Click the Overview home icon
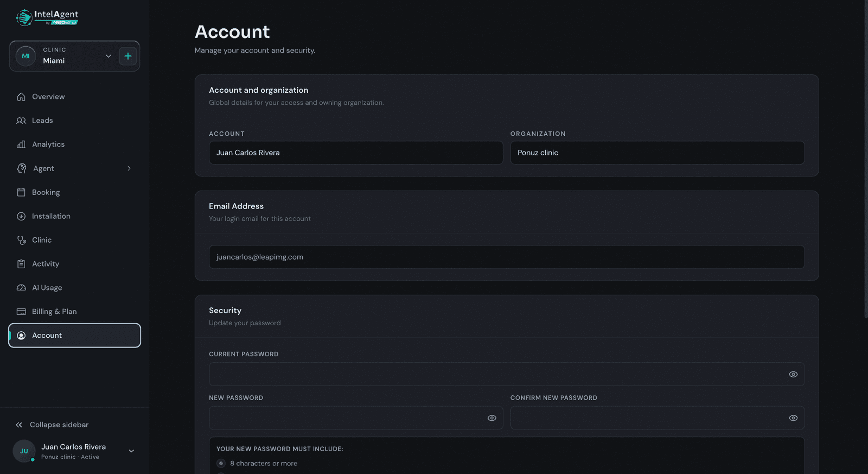The width and height of the screenshot is (868, 474). click(x=21, y=97)
